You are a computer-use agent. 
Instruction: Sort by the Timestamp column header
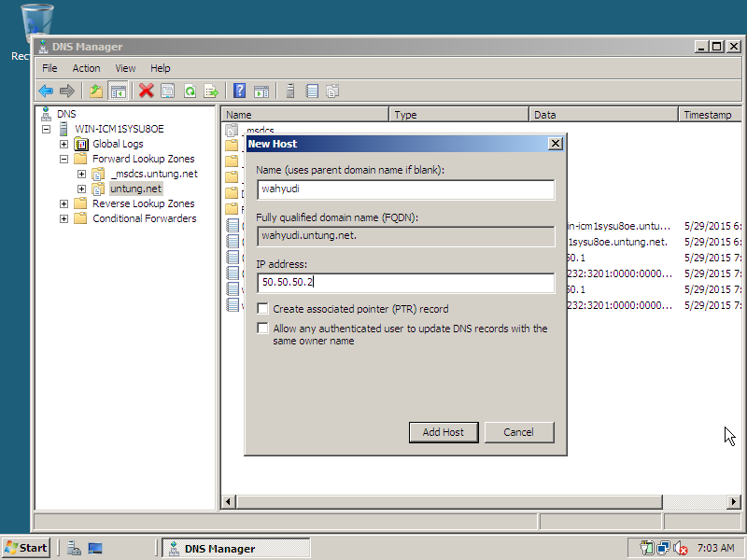click(710, 114)
